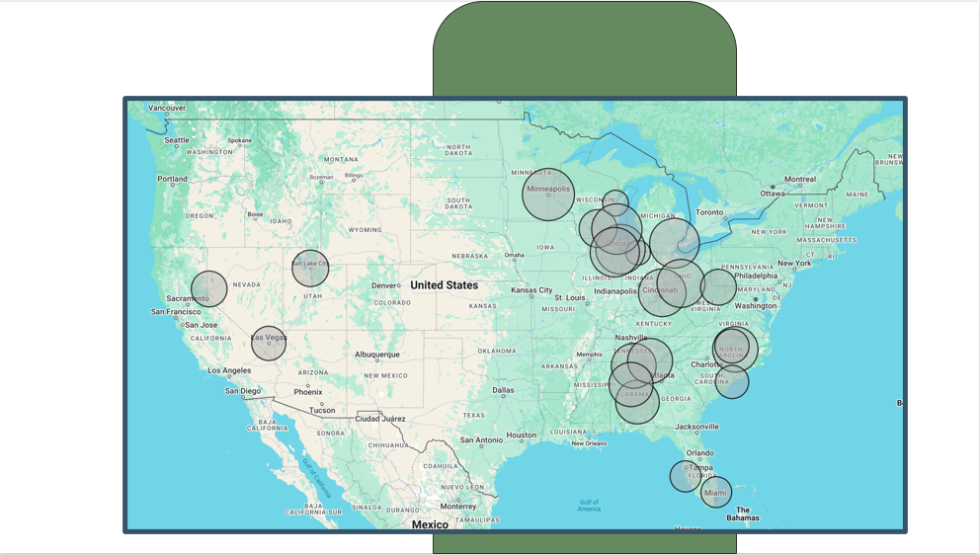Image resolution: width=980 pixels, height=555 pixels.
Task: Click the Boise city label
Action: [x=255, y=214]
